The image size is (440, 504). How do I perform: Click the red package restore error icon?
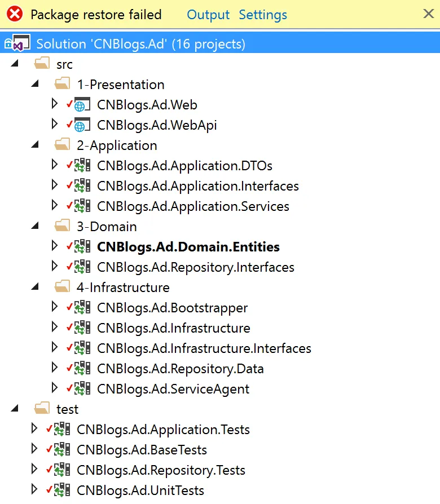14,15
